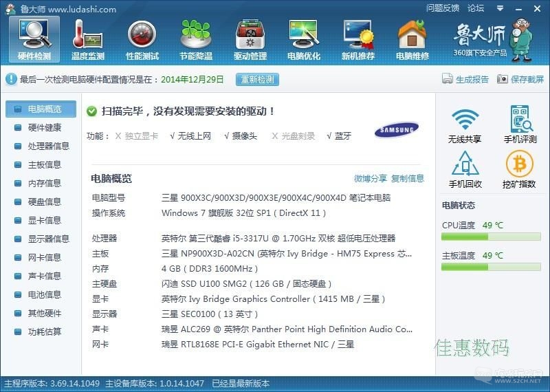Click the 蓝牙 feature indicator
550x392 pixels.
[338, 135]
